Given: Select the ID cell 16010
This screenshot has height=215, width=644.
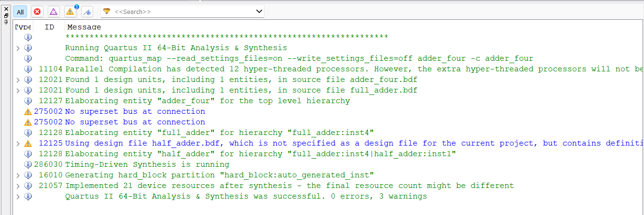Looking at the screenshot, I should click(51, 175).
